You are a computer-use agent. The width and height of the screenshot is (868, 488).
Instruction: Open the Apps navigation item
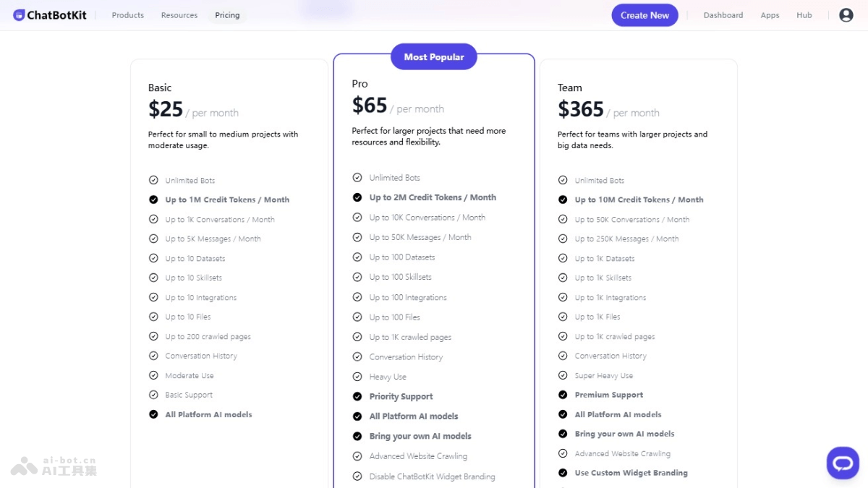point(770,15)
